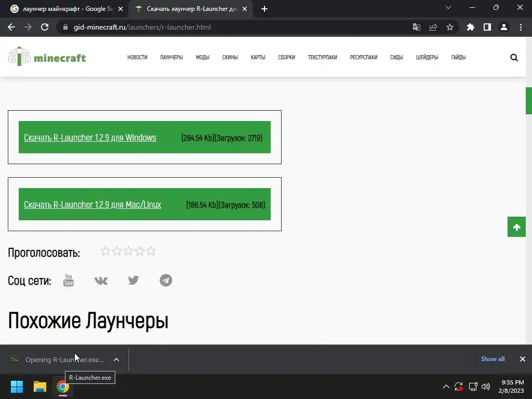Open the СКИНЫ menu item

[230, 57]
